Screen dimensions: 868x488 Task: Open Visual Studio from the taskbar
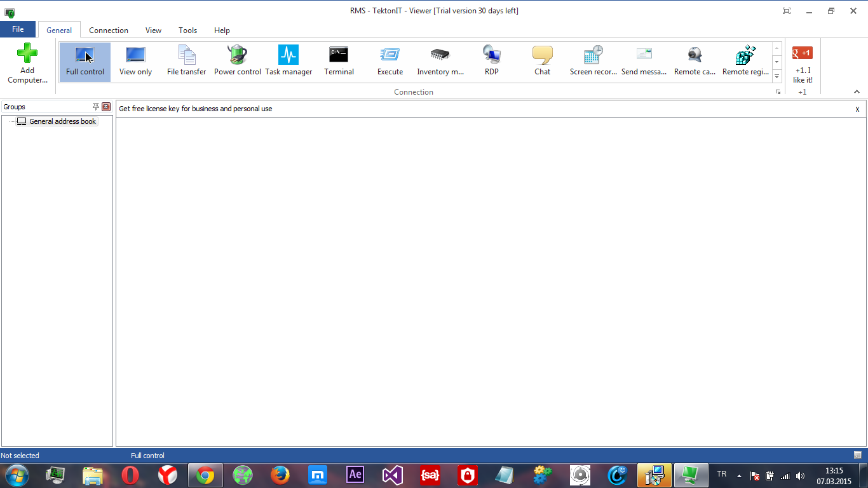(x=393, y=475)
